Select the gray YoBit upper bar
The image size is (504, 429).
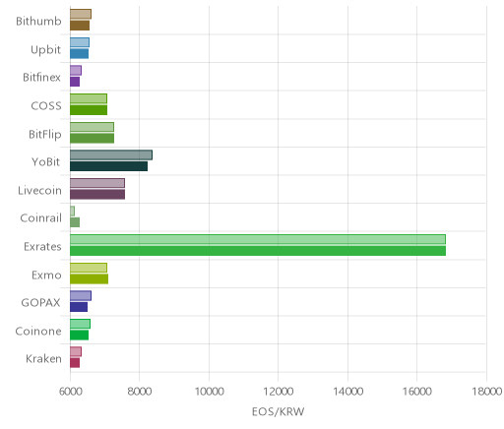pyautogui.click(x=111, y=154)
